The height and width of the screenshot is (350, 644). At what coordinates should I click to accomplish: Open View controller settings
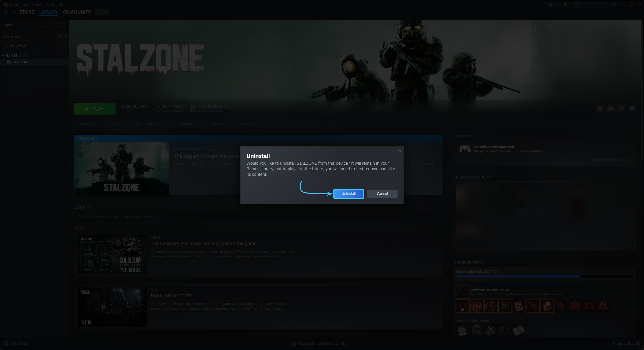click(612, 160)
